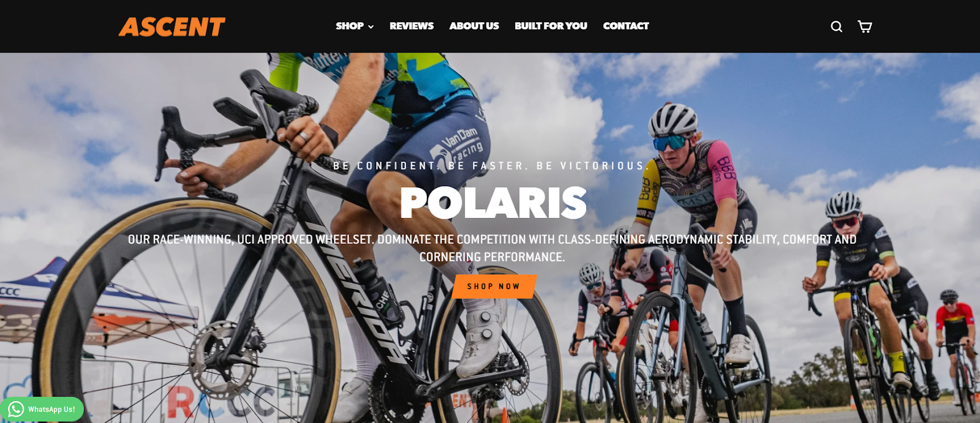Click the race-winning wheelset description text
980x423 pixels.
[492, 248]
